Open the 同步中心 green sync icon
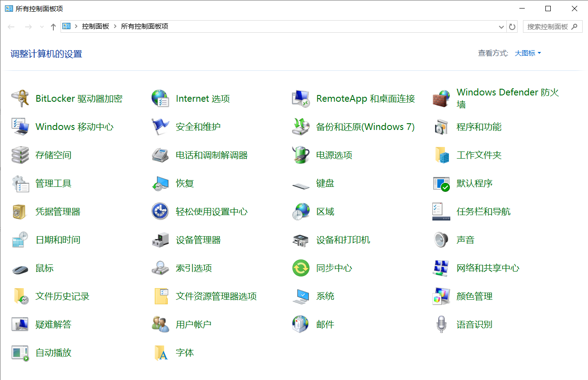The height and width of the screenshot is (380, 588). coord(301,268)
